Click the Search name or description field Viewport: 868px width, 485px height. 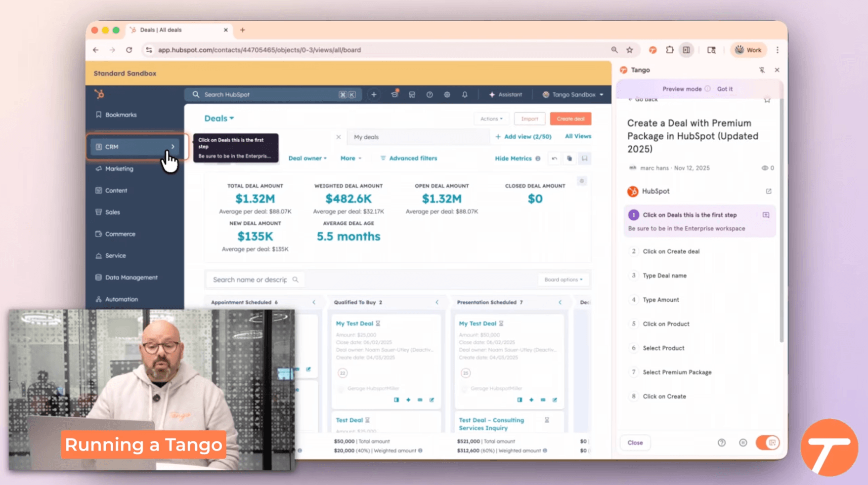[x=255, y=280]
